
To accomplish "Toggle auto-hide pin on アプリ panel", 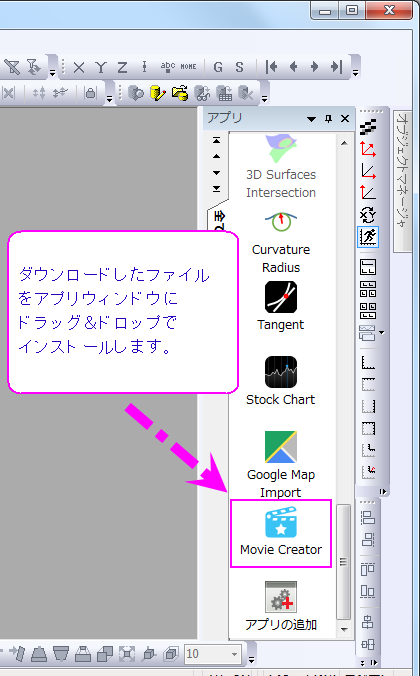I will [329, 119].
